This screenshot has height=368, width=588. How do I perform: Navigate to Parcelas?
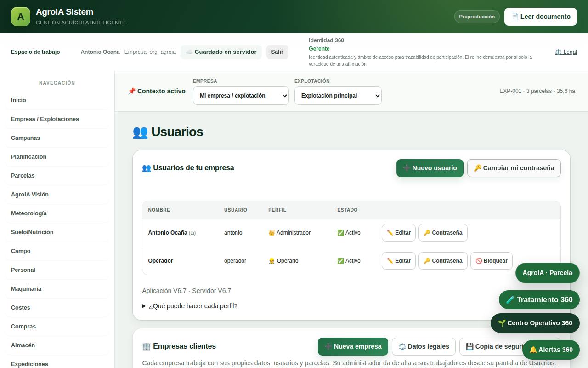[x=57, y=176]
